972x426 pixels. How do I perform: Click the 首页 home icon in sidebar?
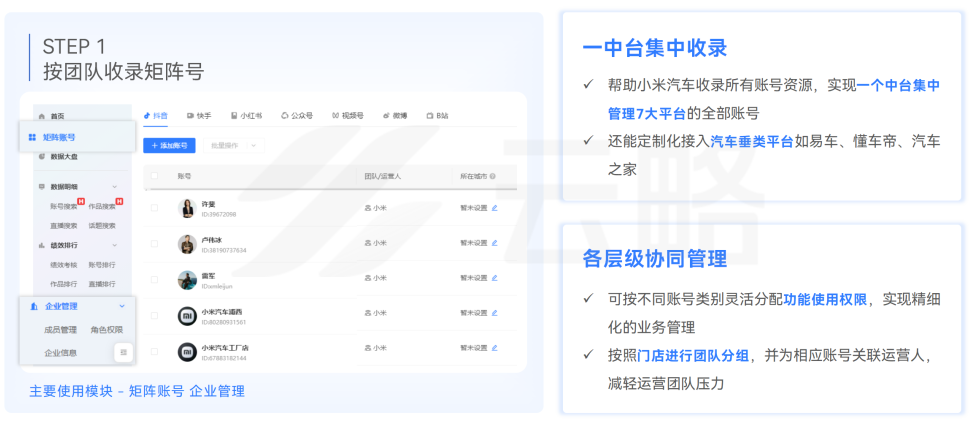click(41, 116)
